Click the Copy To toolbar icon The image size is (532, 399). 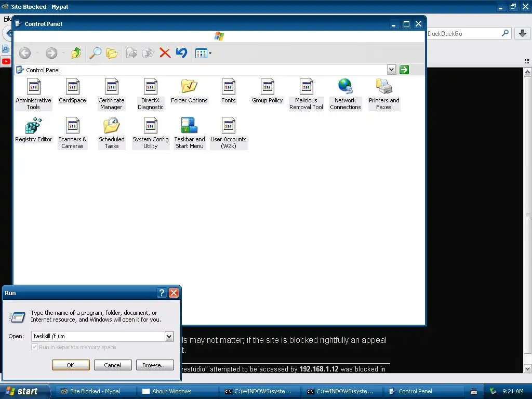coord(148,53)
